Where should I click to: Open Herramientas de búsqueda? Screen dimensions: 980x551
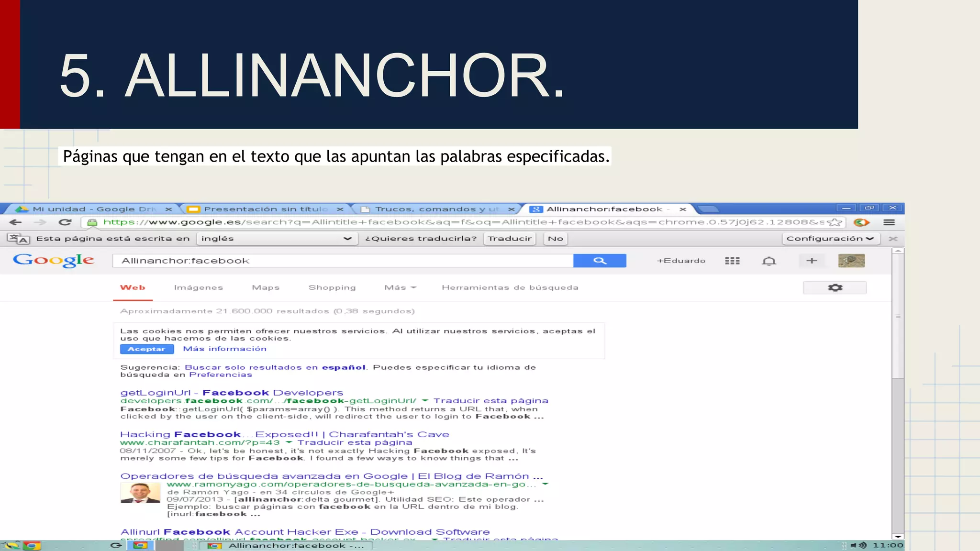510,287
